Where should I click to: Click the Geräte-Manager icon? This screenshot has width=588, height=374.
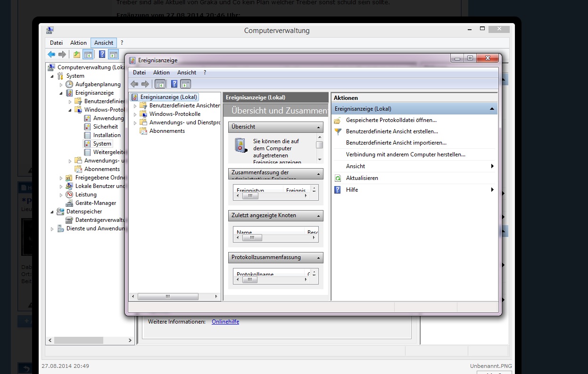(x=69, y=203)
